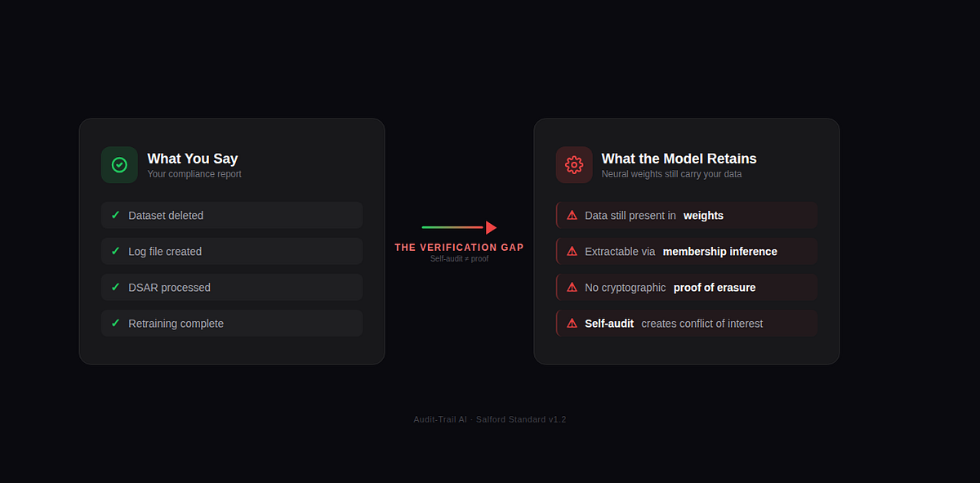Click the warning triangle beside No cryptographic
This screenshot has width=980, height=483.
tap(572, 288)
